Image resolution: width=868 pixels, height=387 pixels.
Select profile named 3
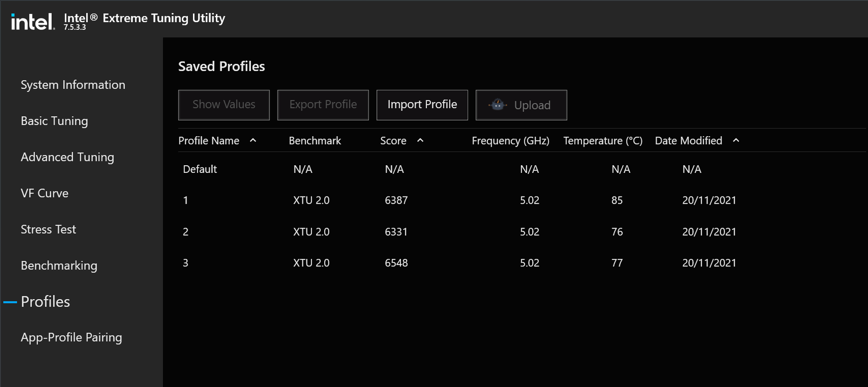522,263
